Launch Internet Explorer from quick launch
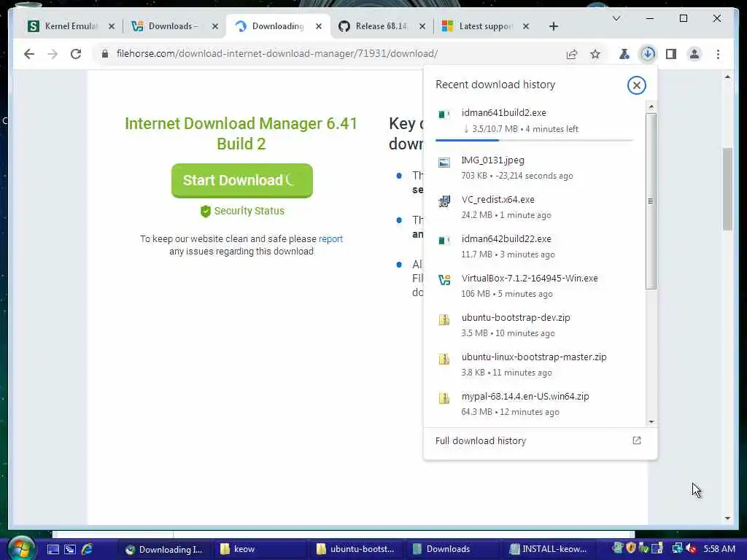The image size is (747, 560). coord(88,549)
